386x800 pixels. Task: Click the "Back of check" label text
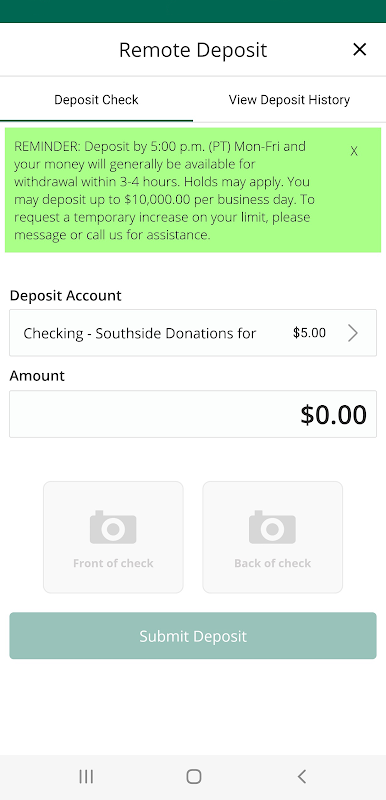pos(272,563)
